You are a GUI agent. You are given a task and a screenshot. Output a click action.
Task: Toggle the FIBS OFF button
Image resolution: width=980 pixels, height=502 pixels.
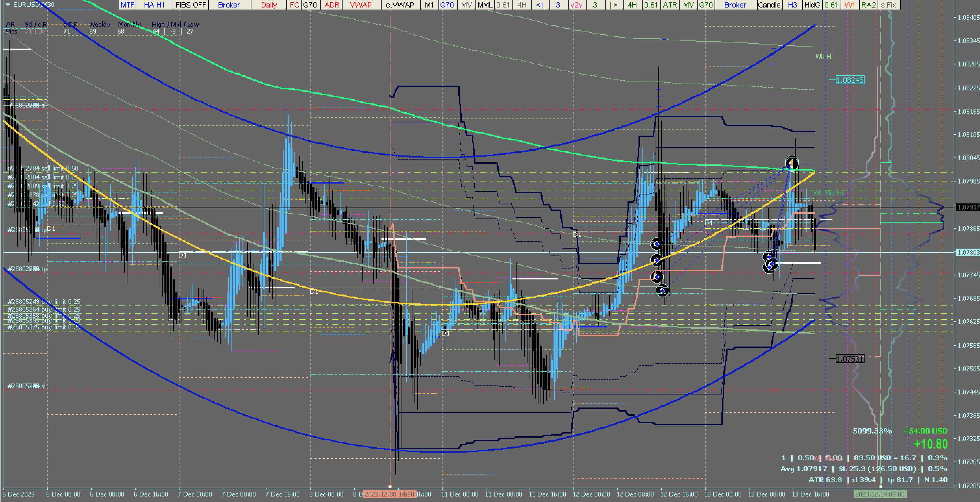190,5
